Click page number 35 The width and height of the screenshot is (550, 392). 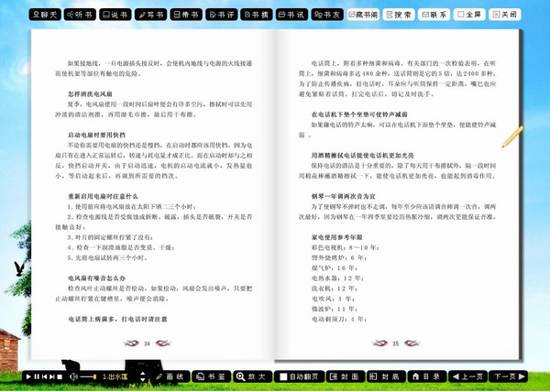click(396, 343)
